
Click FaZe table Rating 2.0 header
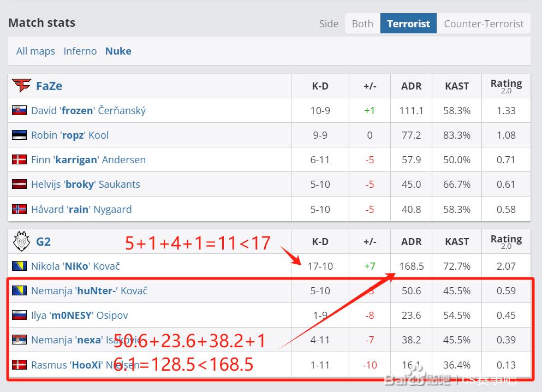[x=507, y=86]
